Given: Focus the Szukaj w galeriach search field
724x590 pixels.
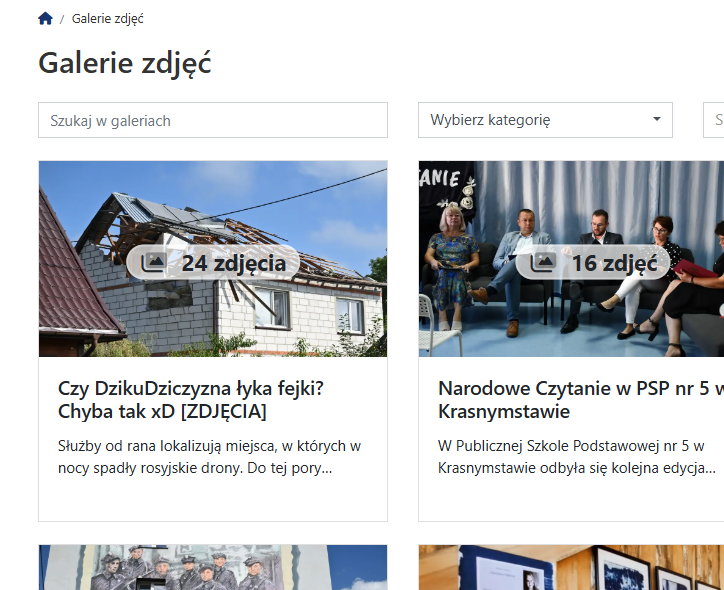Looking at the screenshot, I should (x=213, y=120).
